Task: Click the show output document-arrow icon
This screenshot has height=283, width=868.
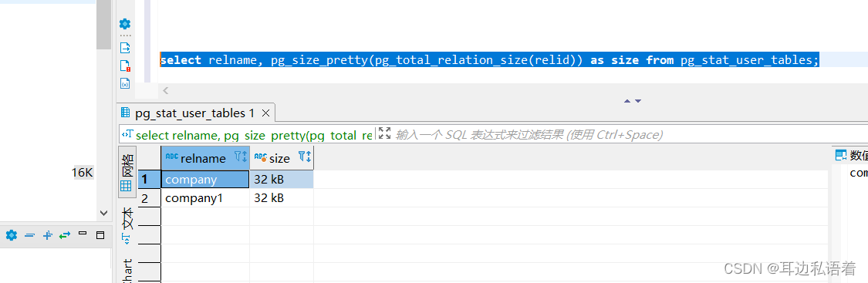Action: (125, 48)
